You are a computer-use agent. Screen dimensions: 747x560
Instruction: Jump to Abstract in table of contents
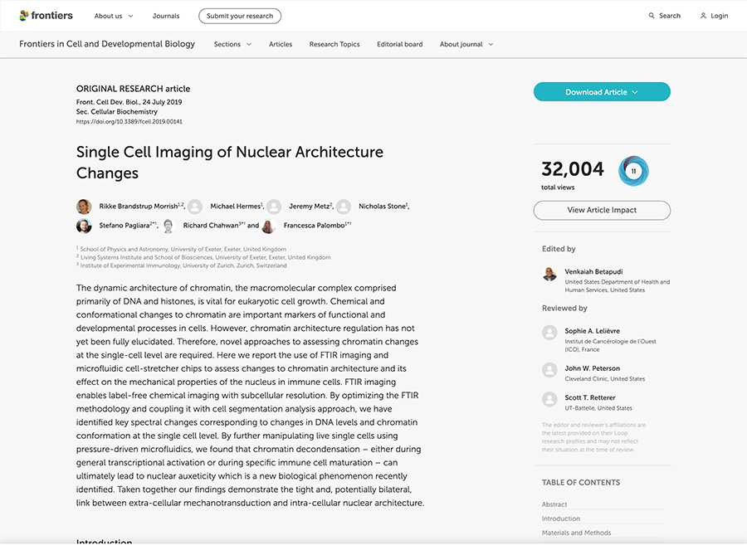point(554,504)
